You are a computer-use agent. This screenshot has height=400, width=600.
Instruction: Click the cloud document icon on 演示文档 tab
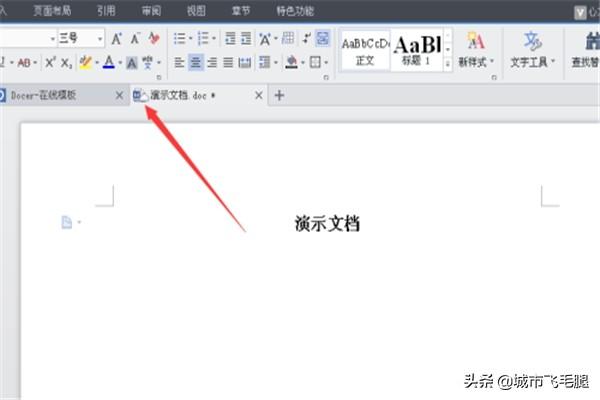click(x=140, y=95)
